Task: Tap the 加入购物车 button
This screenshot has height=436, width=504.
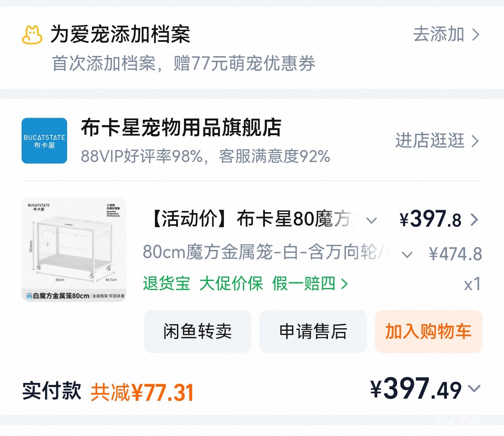Action: [429, 332]
